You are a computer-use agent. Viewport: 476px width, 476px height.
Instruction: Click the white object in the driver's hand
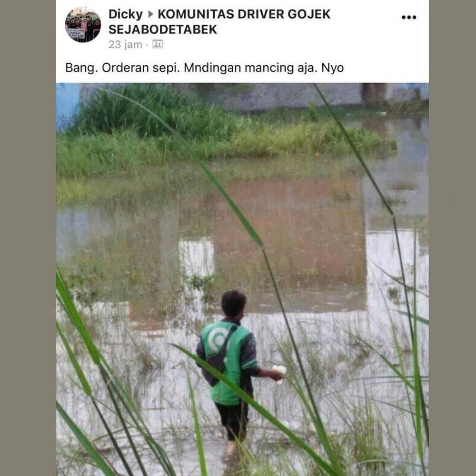pyautogui.click(x=279, y=372)
